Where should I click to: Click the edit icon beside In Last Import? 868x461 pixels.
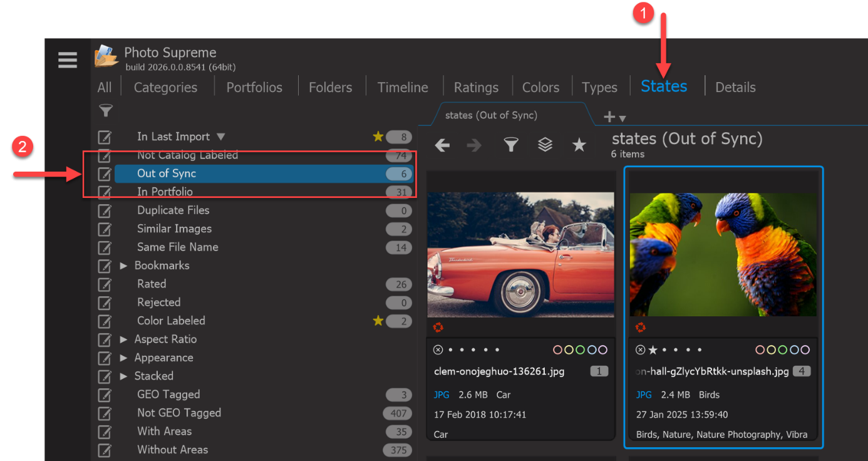(105, 137)
